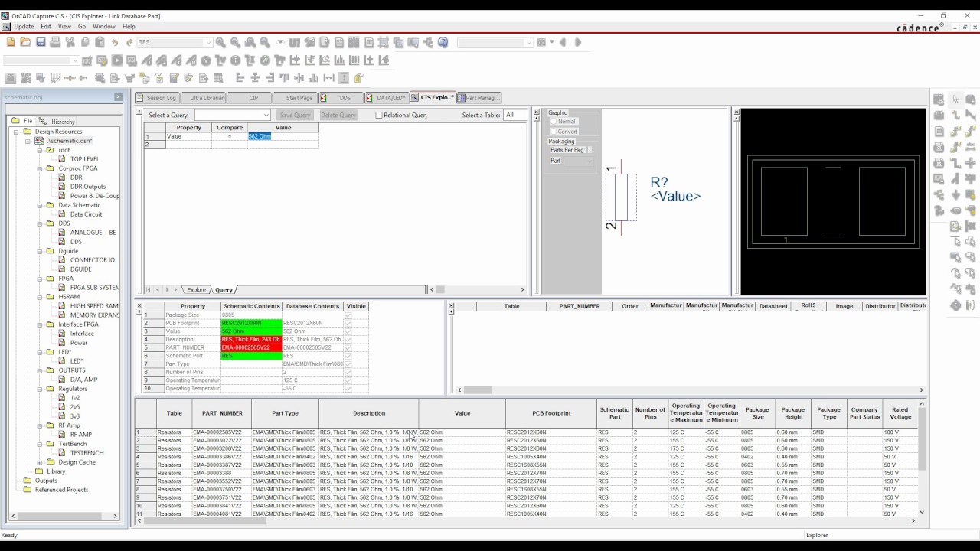980x551 pixels.
Task: Click the Save Query button
Action: (295, 116)
